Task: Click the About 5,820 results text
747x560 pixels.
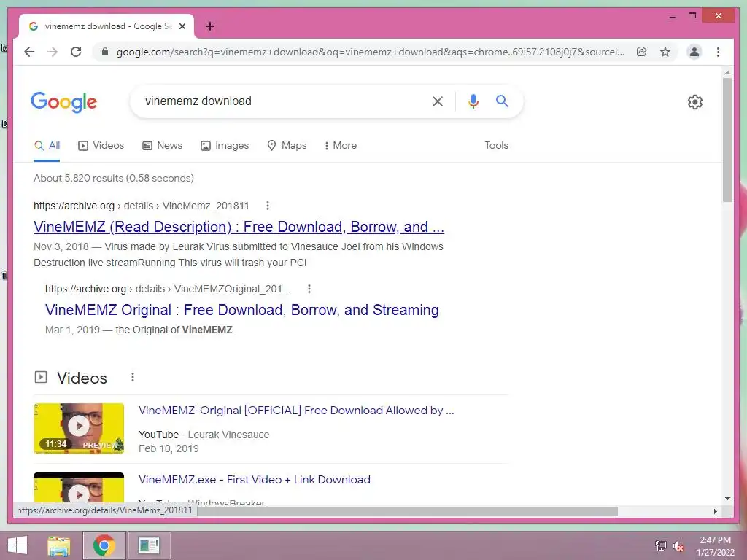Action: pos(113,178)
